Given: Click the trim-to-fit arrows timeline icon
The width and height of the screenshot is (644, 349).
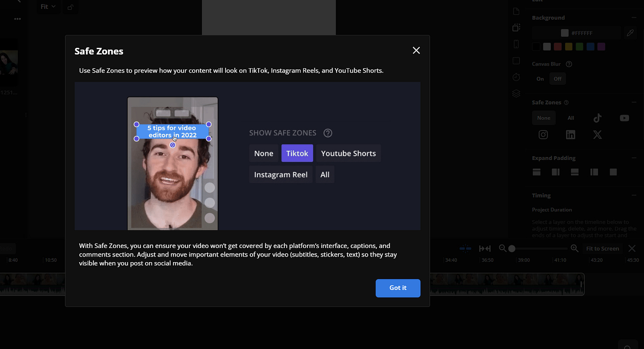Looking at the screenshot, I should tap(485, 248).
